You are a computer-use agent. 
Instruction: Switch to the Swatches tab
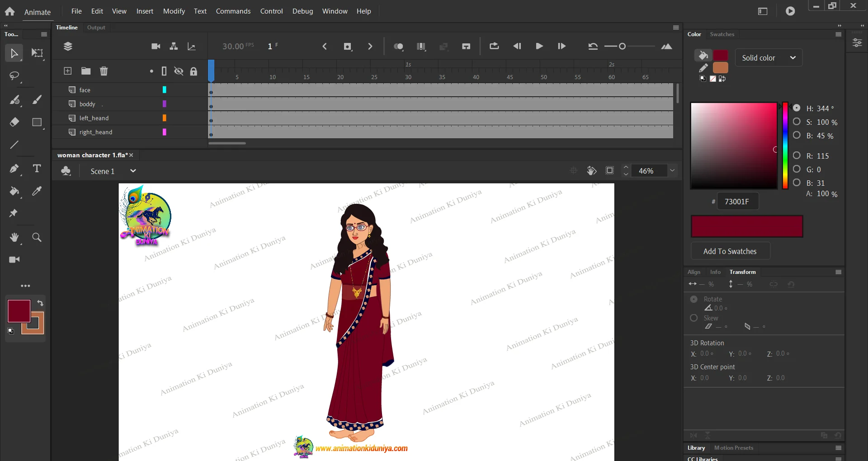click(x=722, y=34)
